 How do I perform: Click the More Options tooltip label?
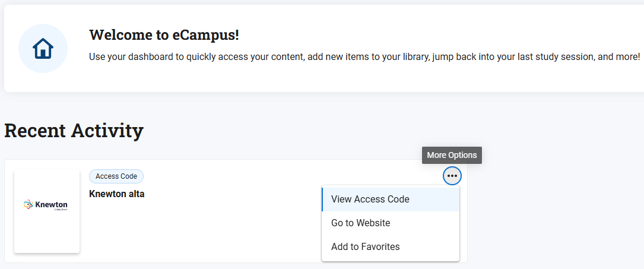coord(452,156)
